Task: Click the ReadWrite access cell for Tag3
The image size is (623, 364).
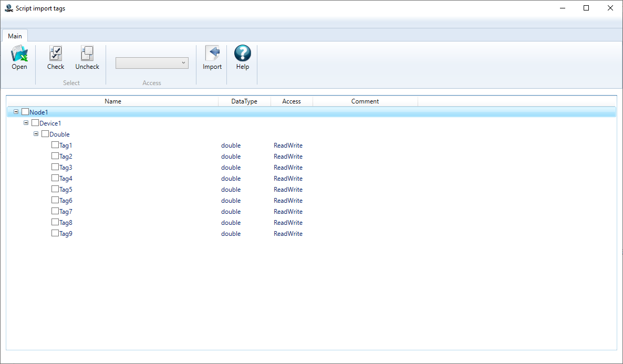Action: tap(288, 168)
